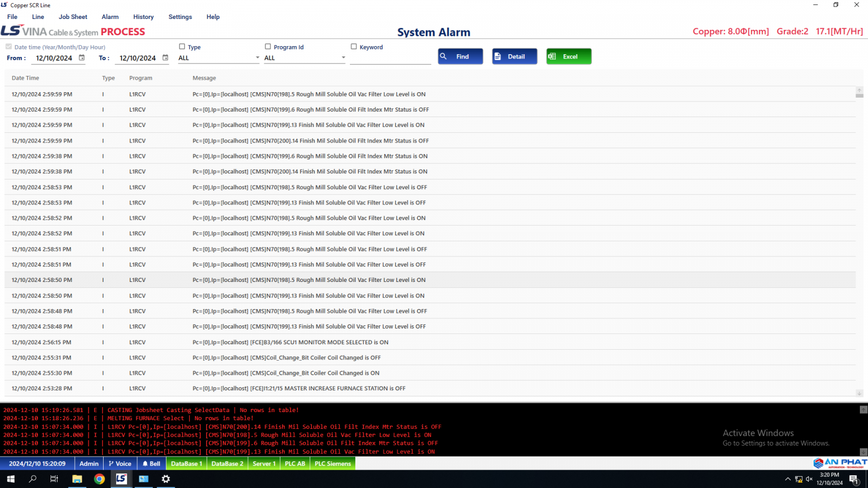The height and width of the screenshot is (488, 868).
Task: Open alarm Detail view
Action: (x=514, y=56)
